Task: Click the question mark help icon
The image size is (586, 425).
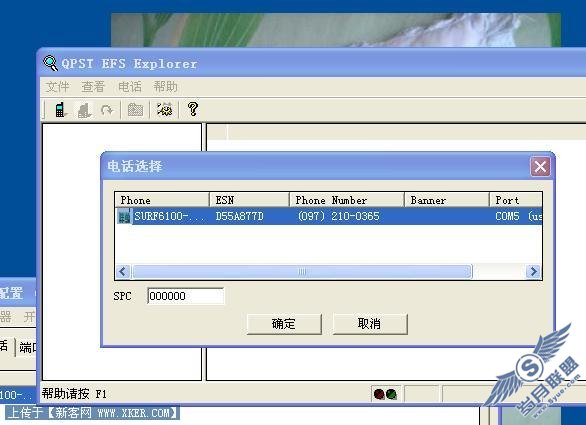Action: [193, 109]
